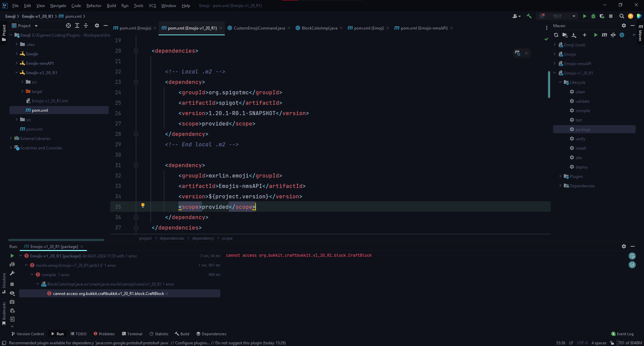Image resolution: width=644 pixels, height=346 pixels.
Task: Toggle Skip Tests mode lightning icon
Action: (622, 35)
